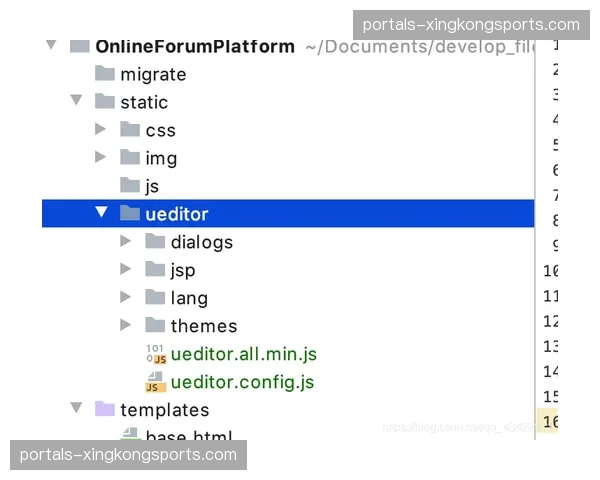Click the purple templates folder icon
Image resolution: width=600 pixels, height=480 pixels.
point(105,410)
